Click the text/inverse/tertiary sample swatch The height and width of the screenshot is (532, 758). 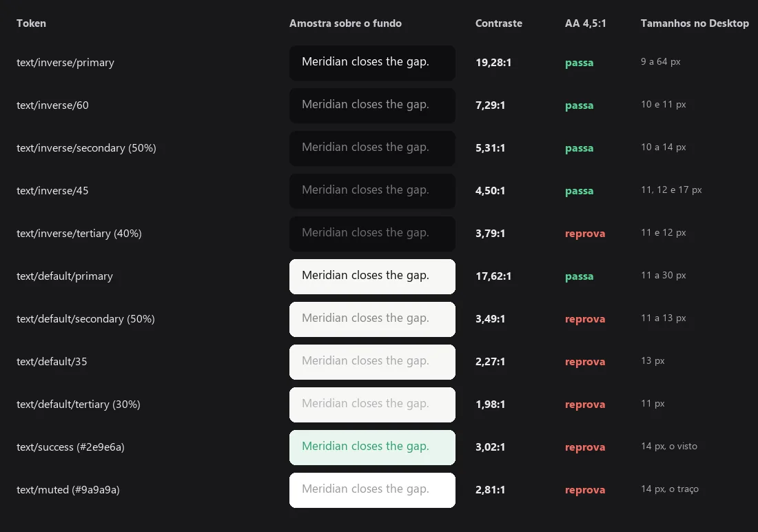pos(372,234)
